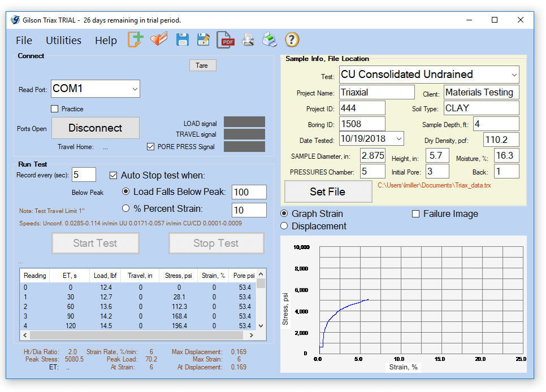Click the Initial Pore field
This screenshot has height=392, width=546.
pos(437,171)
